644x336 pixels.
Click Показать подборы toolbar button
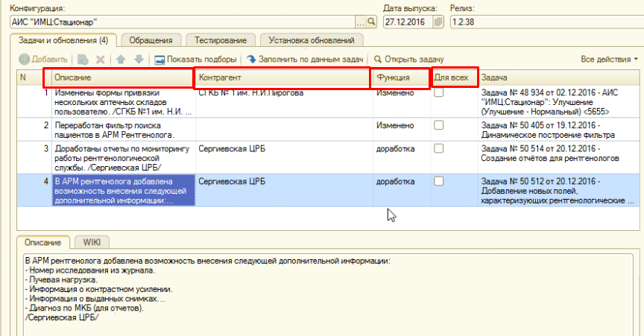(195, 60)
